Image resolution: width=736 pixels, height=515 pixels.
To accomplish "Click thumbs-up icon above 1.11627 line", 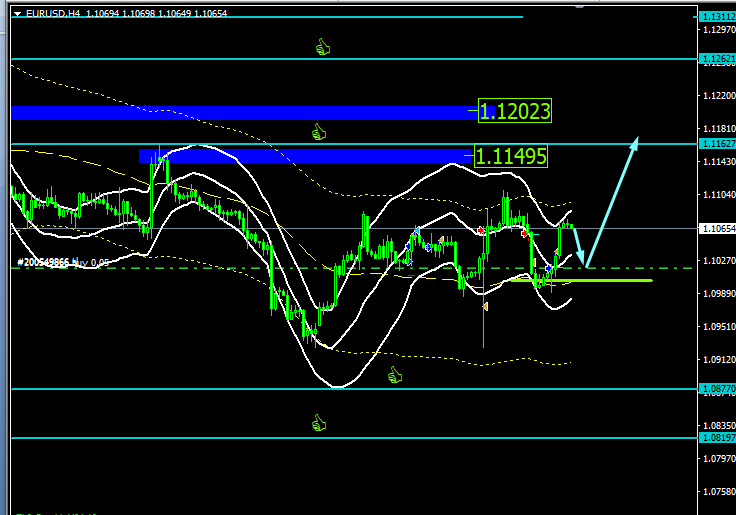I will 319,131.
